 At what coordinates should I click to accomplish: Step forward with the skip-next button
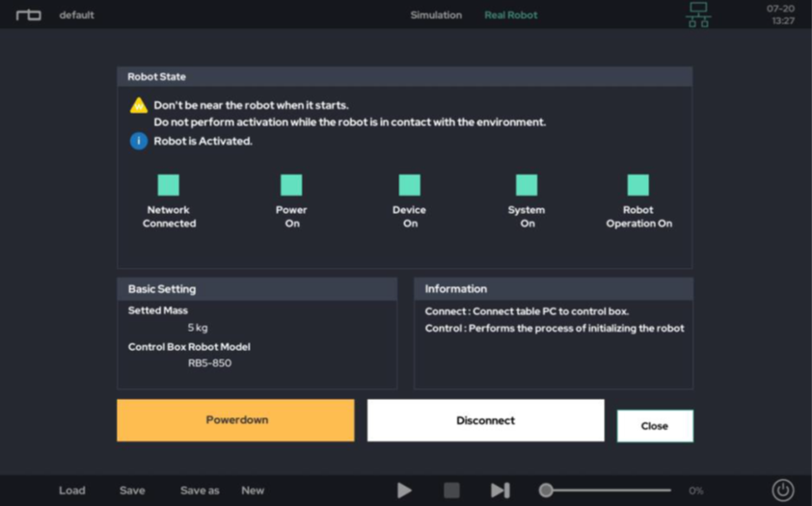tap(501, 490)
